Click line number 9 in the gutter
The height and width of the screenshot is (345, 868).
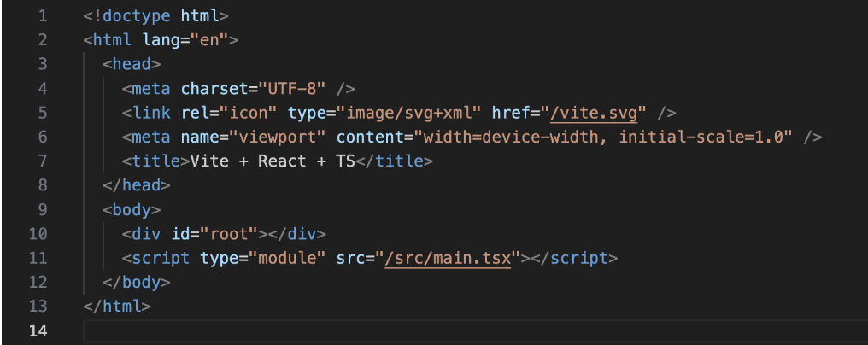[42, 210]
